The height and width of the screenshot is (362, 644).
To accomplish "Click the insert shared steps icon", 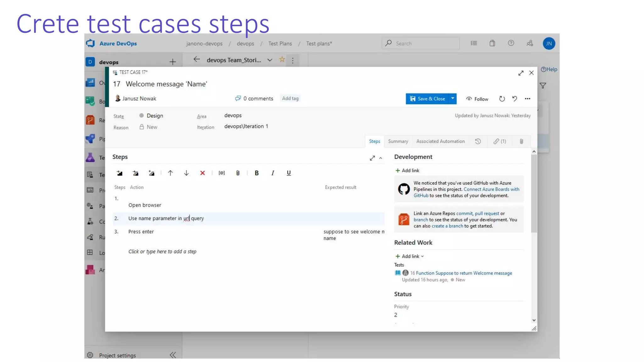I will click(x=136, y=173).
